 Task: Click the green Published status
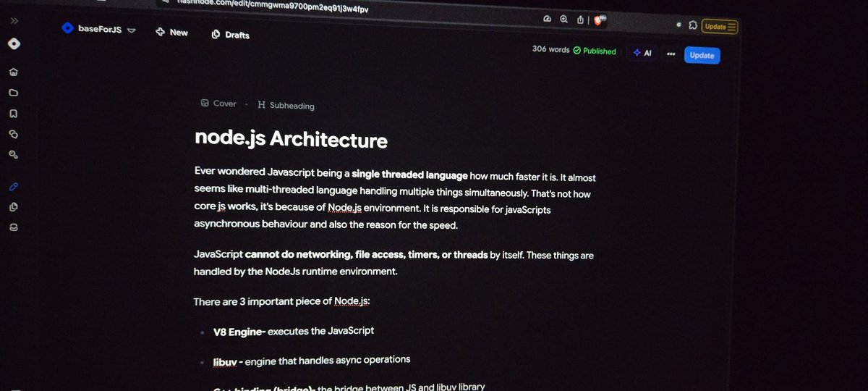pyautogui.click(x=595, y=51)
